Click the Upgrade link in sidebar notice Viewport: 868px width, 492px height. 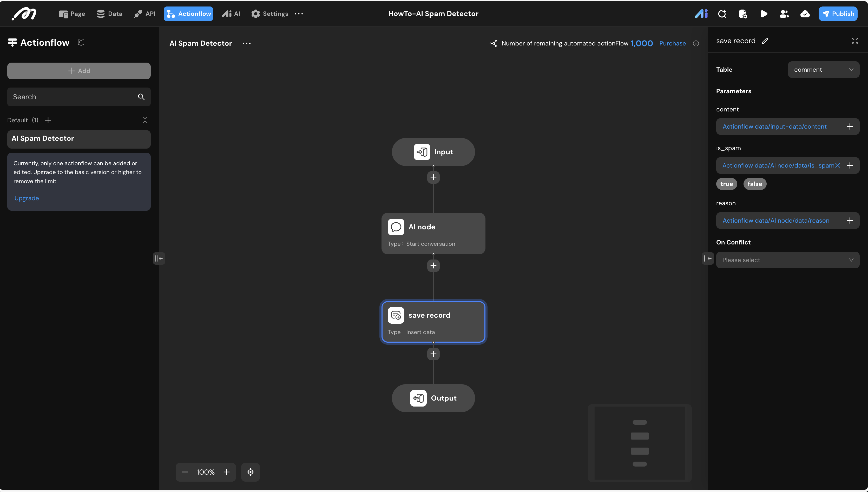tap(26, 198)
